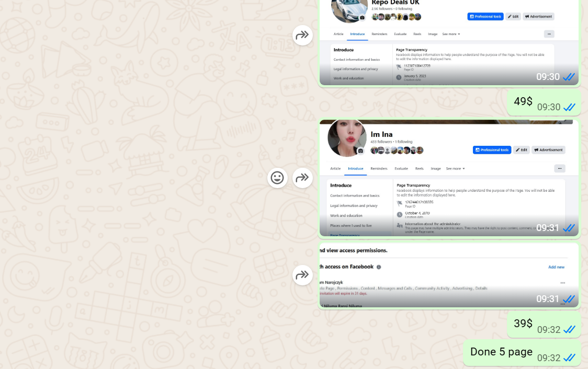Click read receipt ticks on "49$" message
This screenshot has width=588, height=369.
(569, 108)
